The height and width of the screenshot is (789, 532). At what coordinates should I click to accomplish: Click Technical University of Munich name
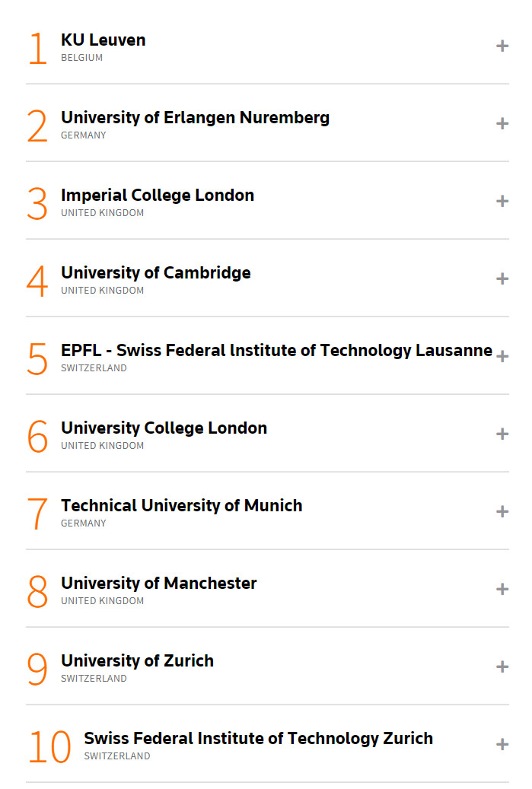[x=182, y=506]
